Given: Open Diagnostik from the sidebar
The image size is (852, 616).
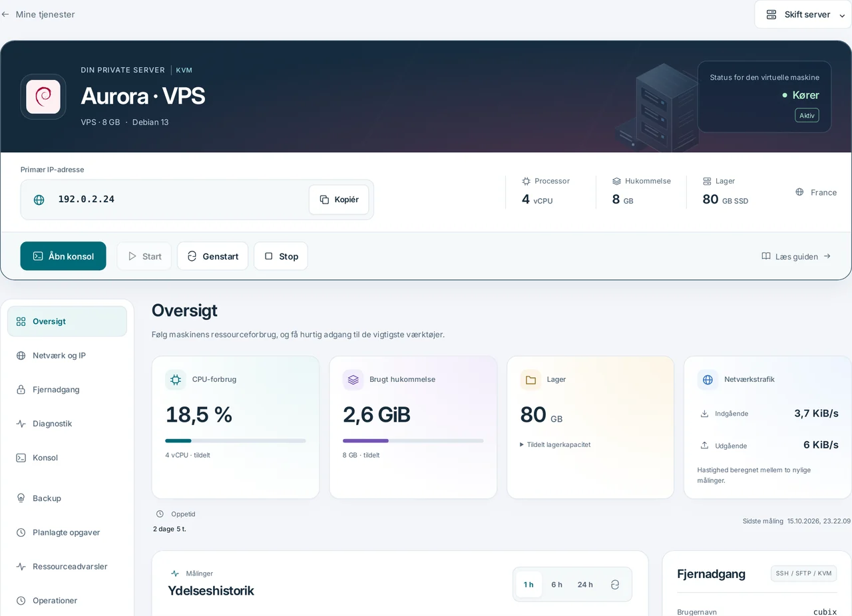Looking at the screenshot, I should tap(67, 424).
